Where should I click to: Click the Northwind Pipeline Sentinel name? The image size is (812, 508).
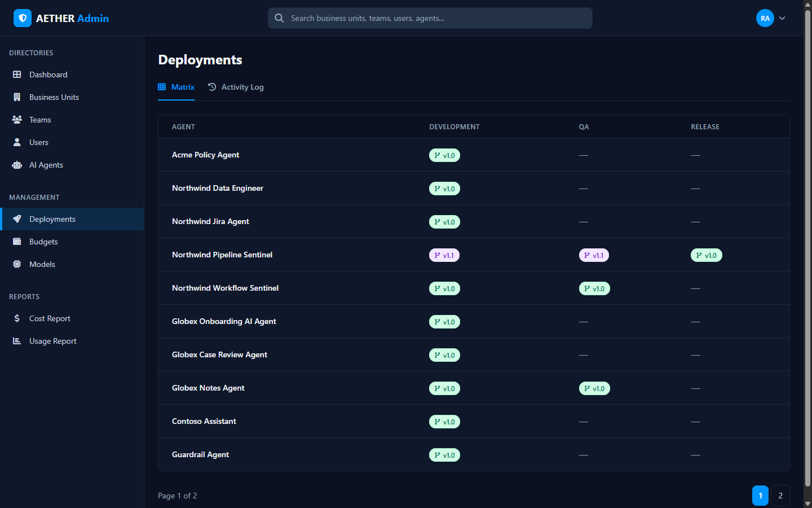(222, 255)
